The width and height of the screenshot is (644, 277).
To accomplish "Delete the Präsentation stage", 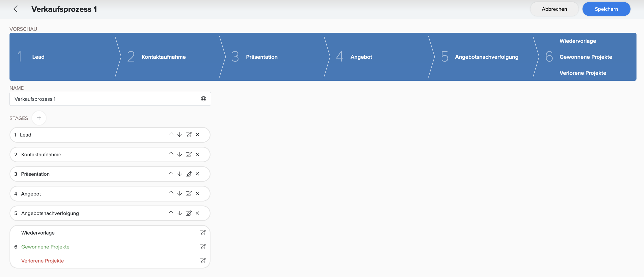I will pyautogui.click(x=197, y=174).
